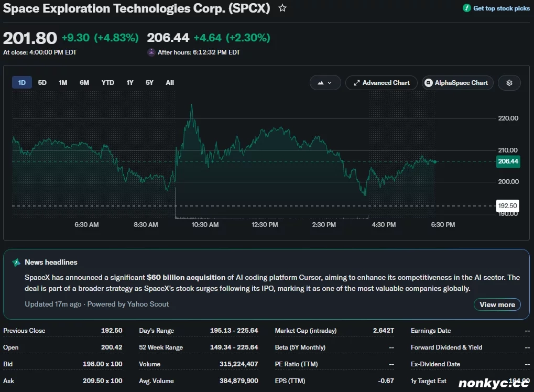Click the expand arrow icon in Advanced Chart
Screen dimensions: 534x392
[356, 83]
